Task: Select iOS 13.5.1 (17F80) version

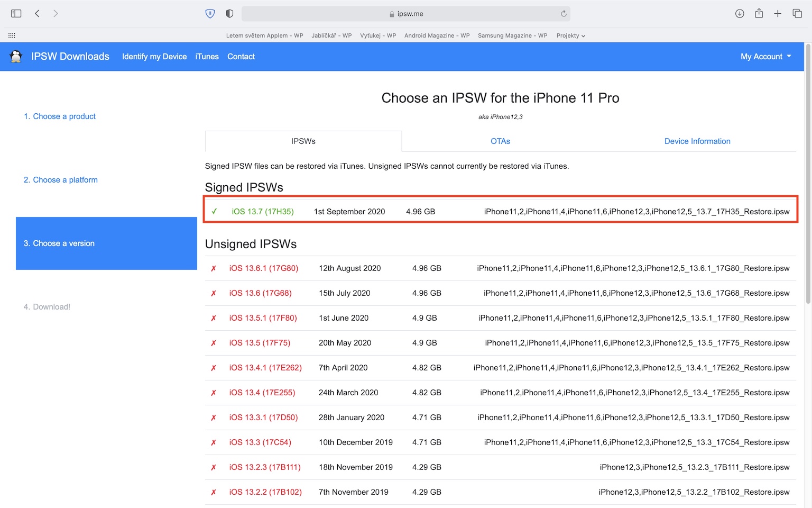Action: coord(263,318)
